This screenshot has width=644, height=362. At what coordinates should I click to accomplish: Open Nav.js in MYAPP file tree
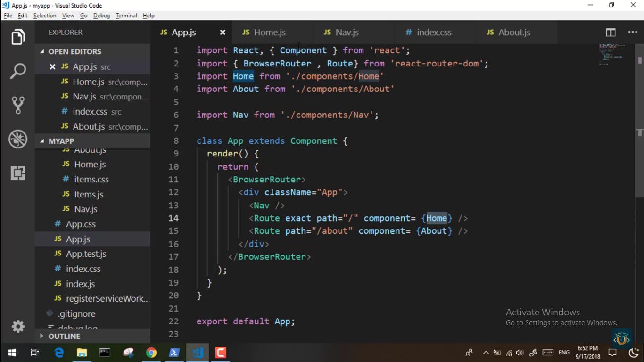point(93,209)
